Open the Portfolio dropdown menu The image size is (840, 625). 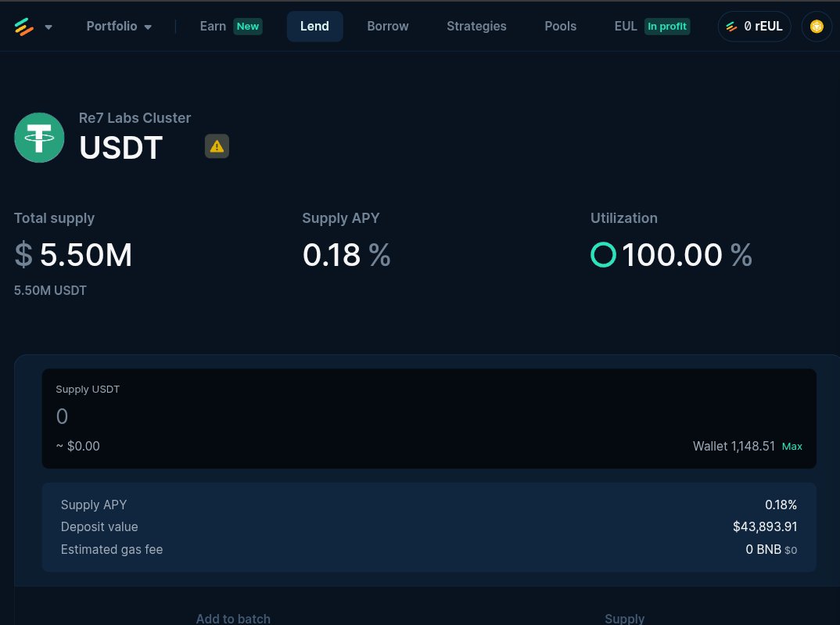pos(119,27)
